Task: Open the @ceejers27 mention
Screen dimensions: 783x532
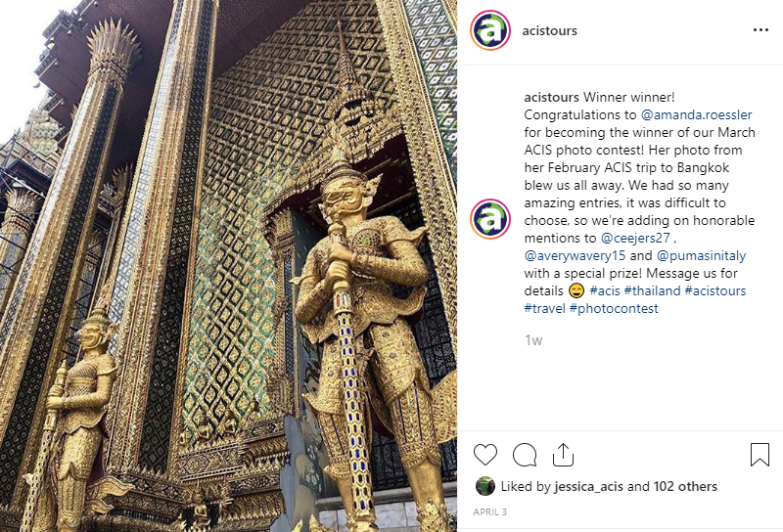Action: tap(635, 238)
